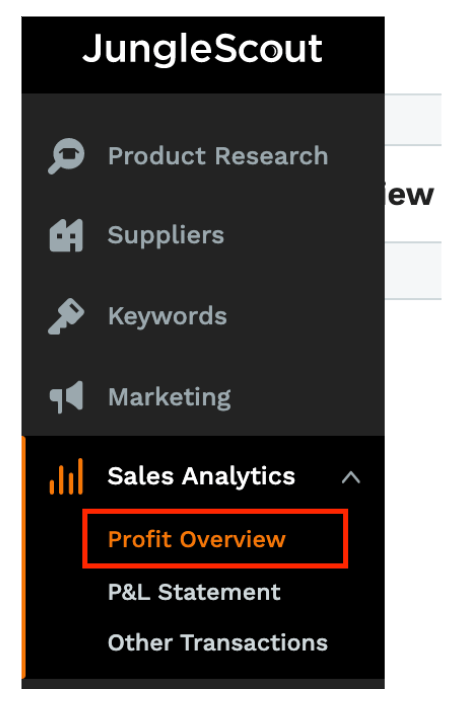
Task: Click the Product Research magnifier icon
Action: [66, 156]
